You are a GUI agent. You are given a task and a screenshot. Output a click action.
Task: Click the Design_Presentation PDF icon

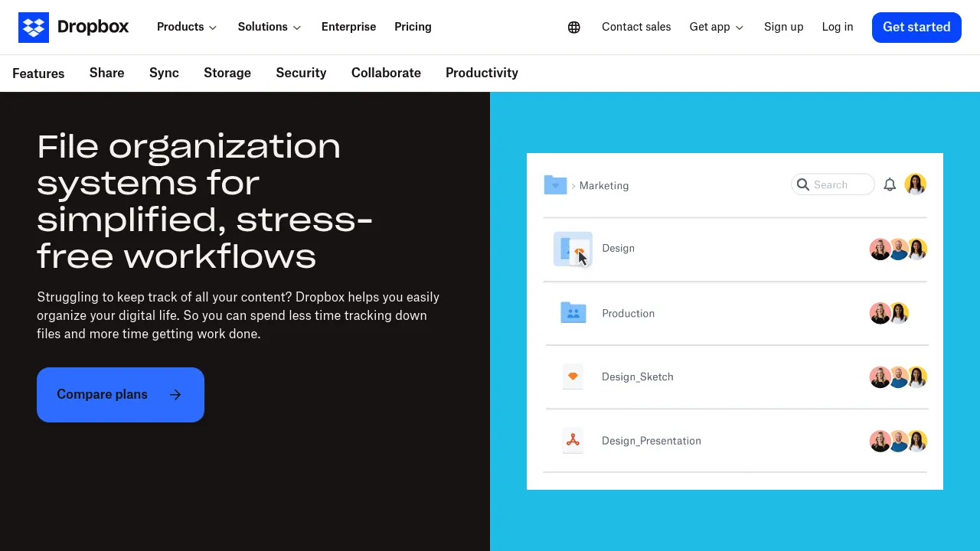(x=573, y=441)
